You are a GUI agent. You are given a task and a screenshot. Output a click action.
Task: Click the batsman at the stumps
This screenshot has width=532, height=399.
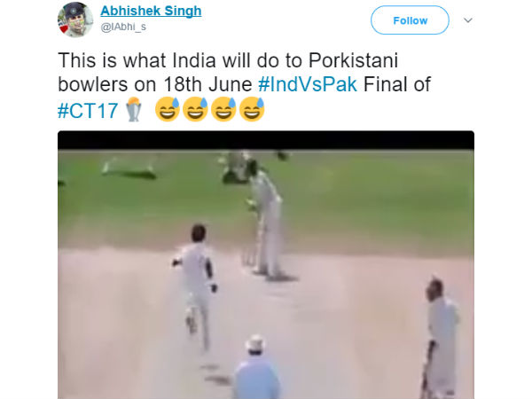point(266,221)
